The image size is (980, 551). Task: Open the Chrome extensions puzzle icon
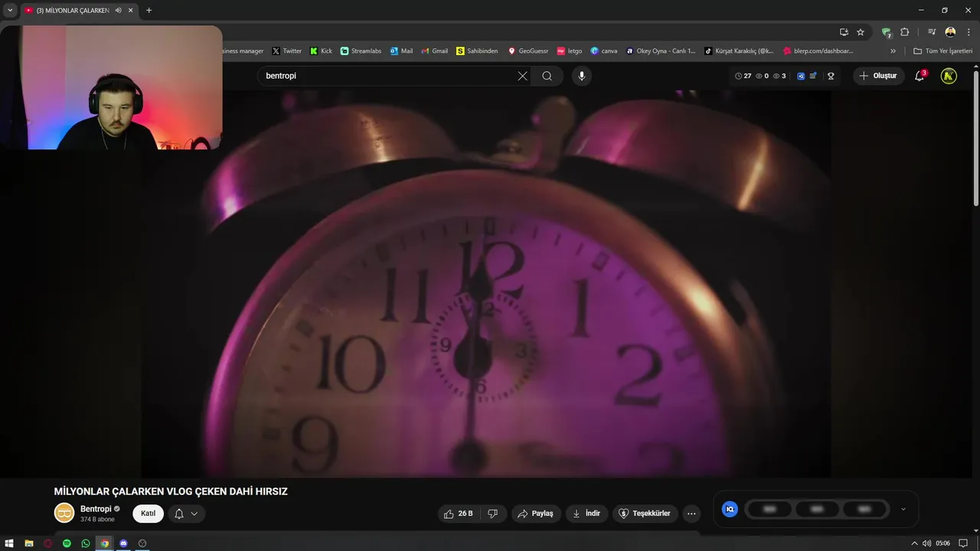(x=905, y=32)
